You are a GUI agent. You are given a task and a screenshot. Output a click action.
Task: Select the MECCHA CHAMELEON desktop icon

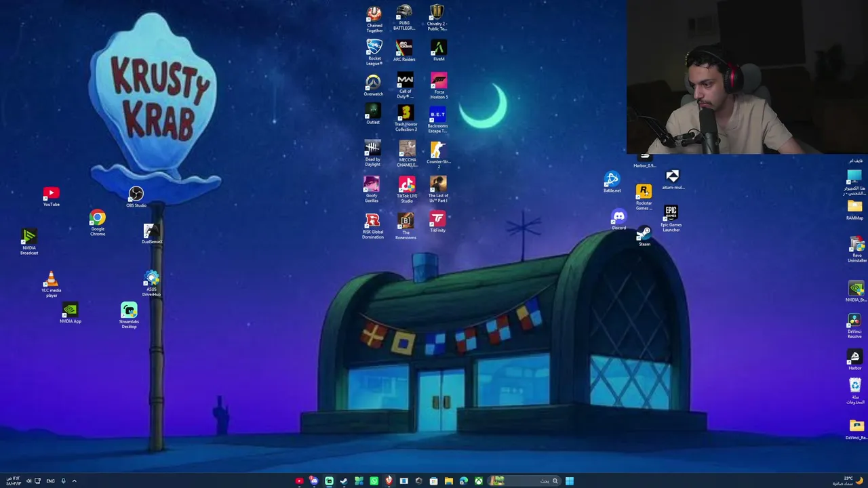(x=407, y=154)
